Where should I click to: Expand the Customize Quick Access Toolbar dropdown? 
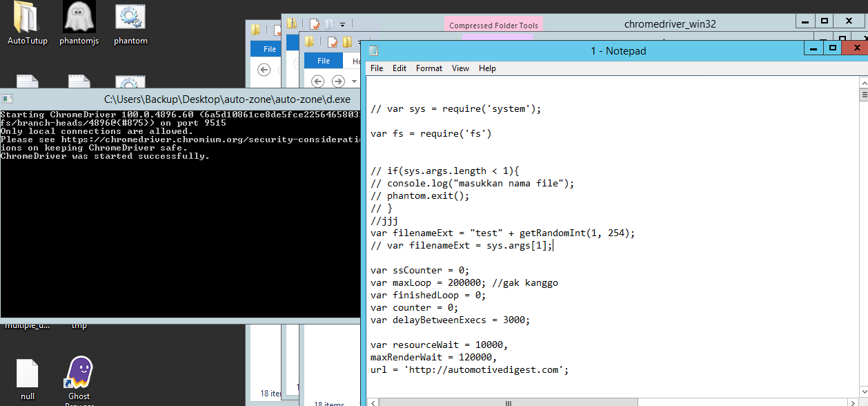pos(342,23)
